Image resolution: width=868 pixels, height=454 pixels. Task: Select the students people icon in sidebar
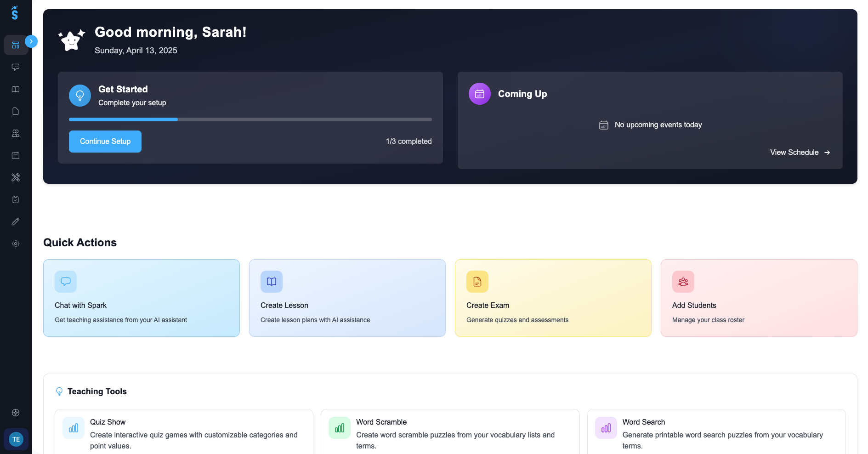pos(16,133)
